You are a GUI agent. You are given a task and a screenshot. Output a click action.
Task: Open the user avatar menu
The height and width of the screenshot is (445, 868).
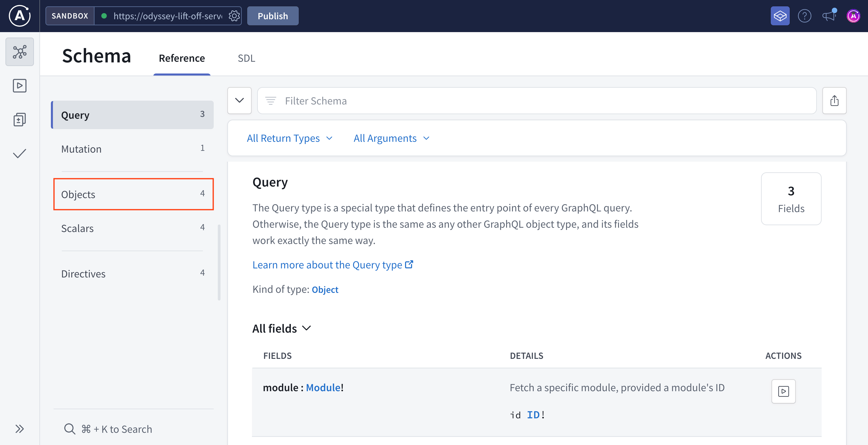[x=854, y=16]
